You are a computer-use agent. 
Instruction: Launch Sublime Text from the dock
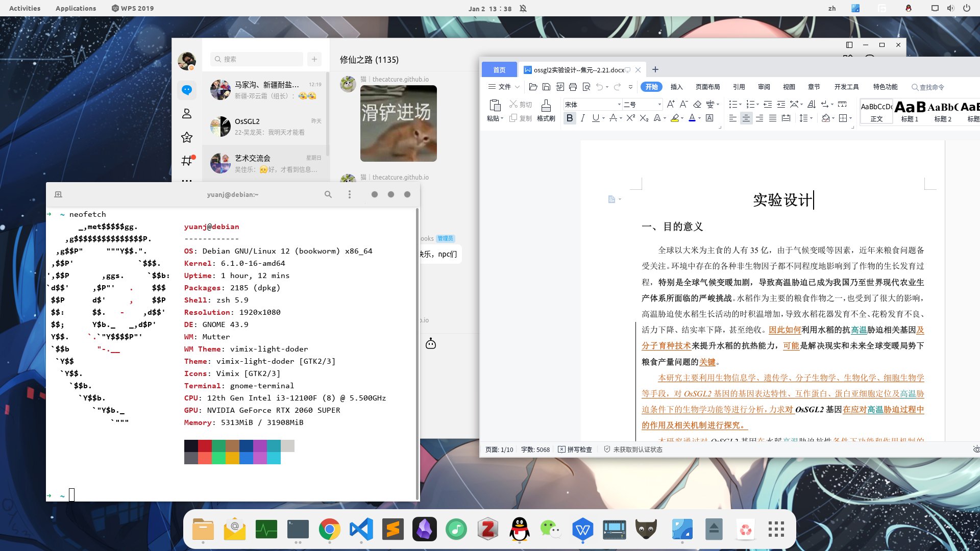(x=393, y=530)
